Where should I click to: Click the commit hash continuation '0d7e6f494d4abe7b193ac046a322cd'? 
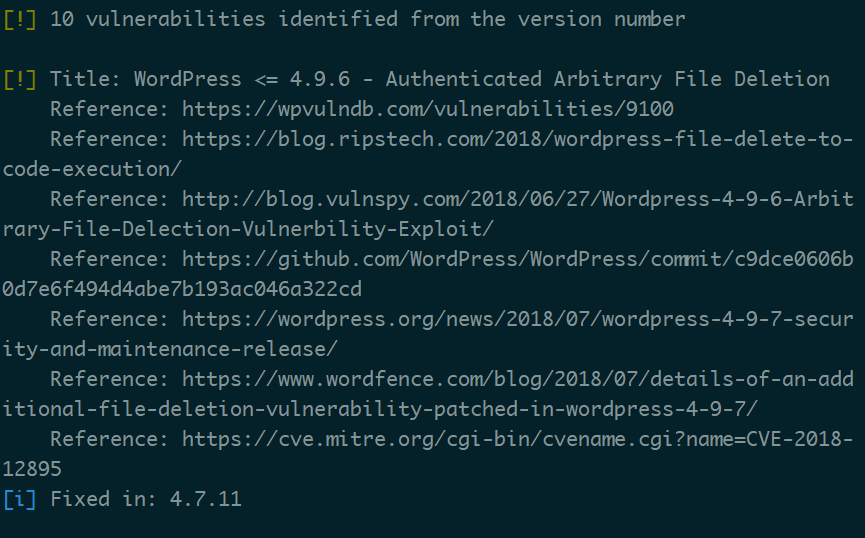coord(182,289)
